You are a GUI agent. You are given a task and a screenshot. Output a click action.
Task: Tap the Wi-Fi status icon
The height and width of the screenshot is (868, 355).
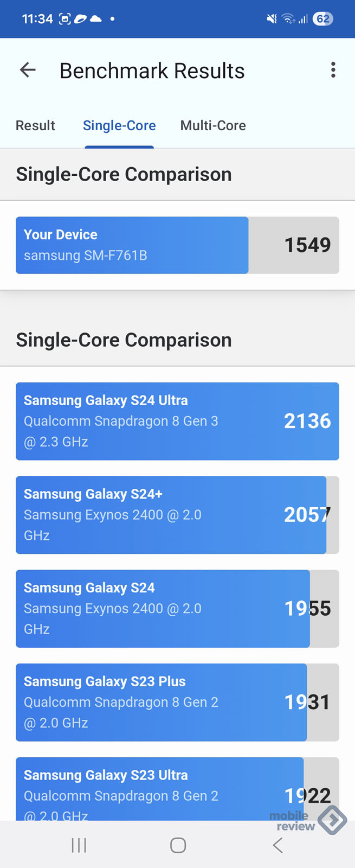pyautogui.click(x=288, y=19)
